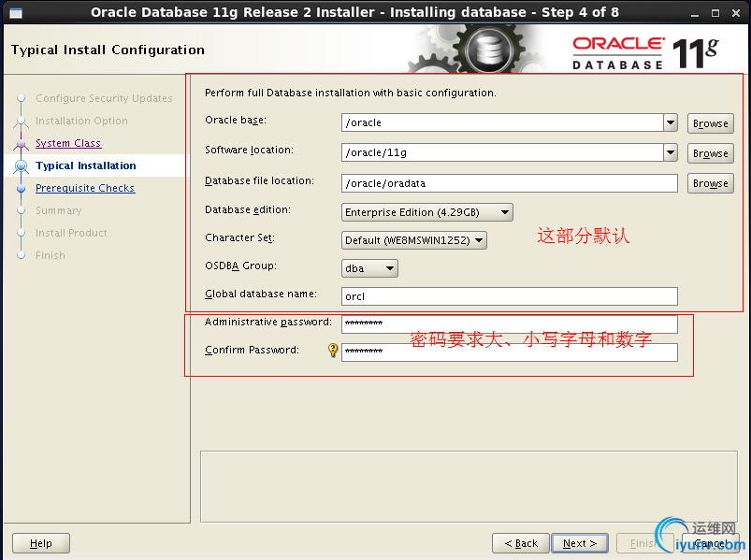
Task: Open the Prerequisite Checks step link
Action: tap(85, 188)
